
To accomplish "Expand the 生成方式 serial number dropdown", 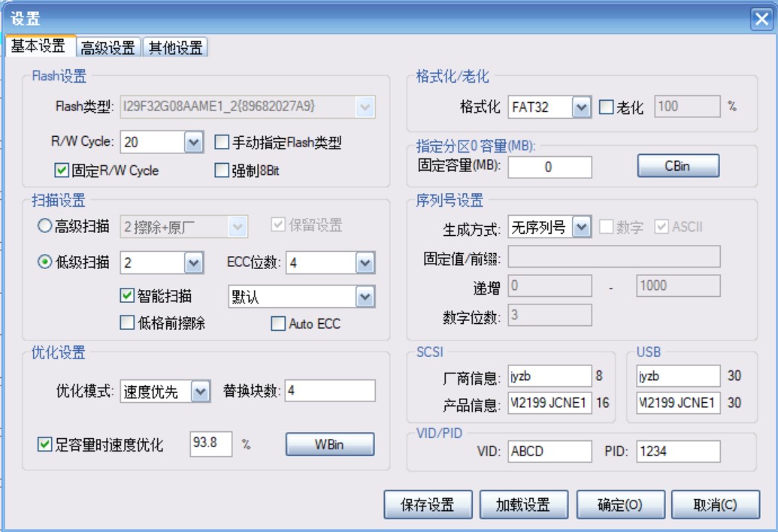I will pos(581,227).
